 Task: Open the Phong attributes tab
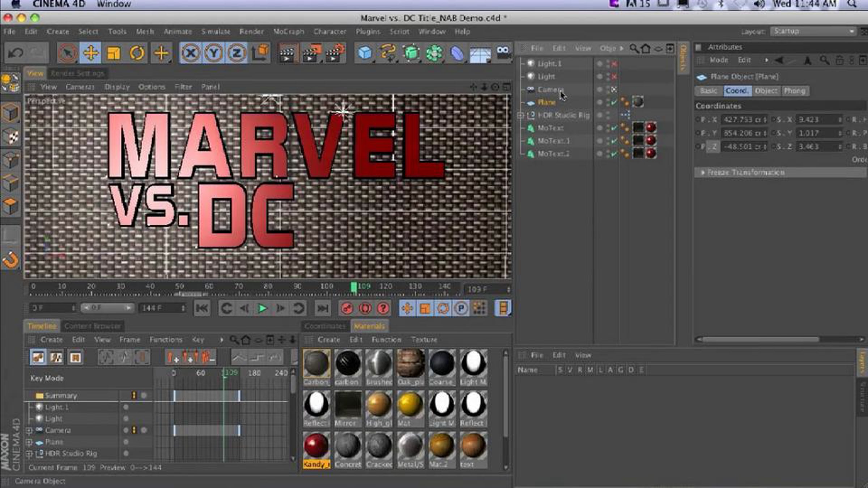tap(794, 91)
